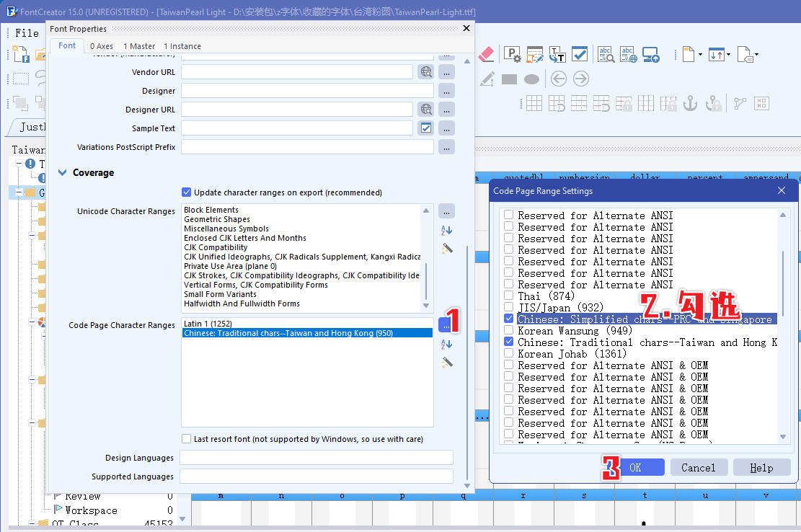Uncheck Chinese Traditional chars Taiwan and Hong Kong
801x532 pixels.
click(x=509, y=342)
